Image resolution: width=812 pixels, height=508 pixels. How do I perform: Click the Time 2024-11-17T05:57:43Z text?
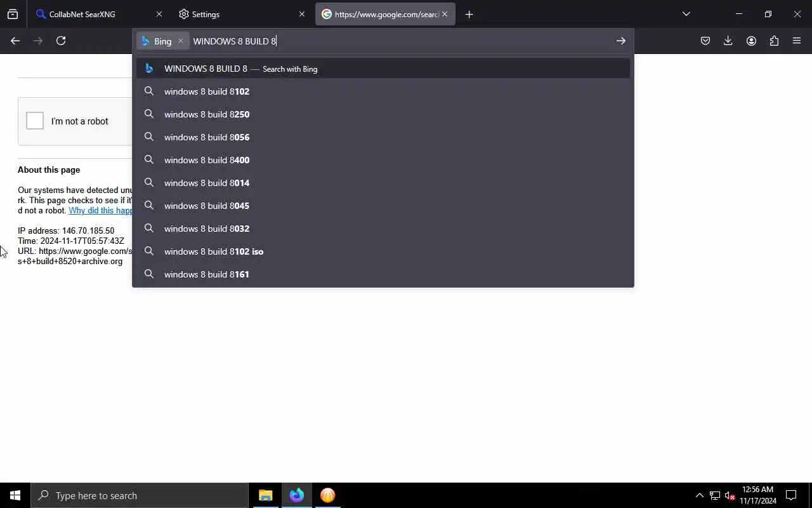pos(71,241)
